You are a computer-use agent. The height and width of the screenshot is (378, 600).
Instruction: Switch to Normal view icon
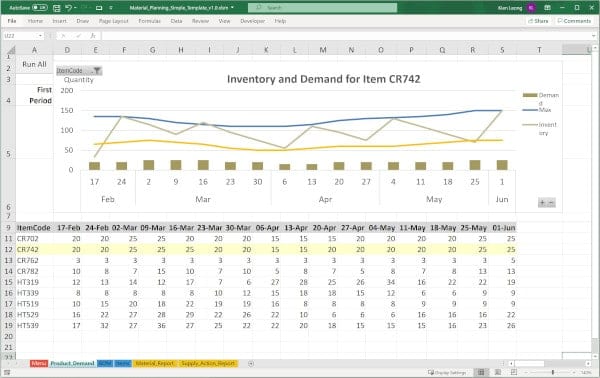click(x=481, y=372)
